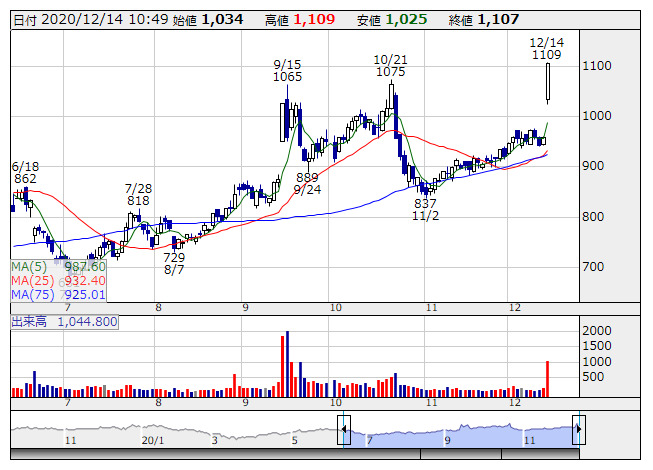The height and width of the screenshot is (470, 653).
Task: Click the month 5 marker in overview chart
Action: tap(295, 440)
